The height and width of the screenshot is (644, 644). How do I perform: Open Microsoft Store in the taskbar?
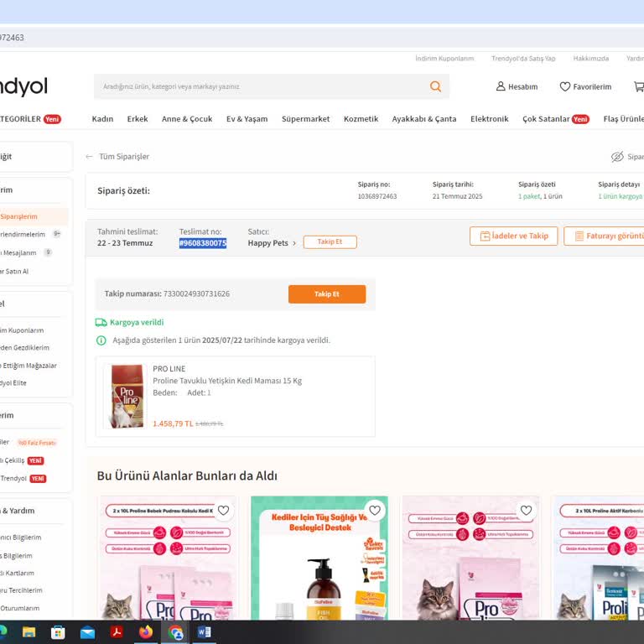(58, 632)
